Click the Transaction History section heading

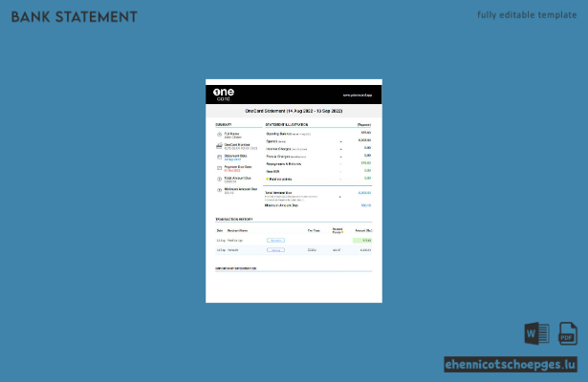click(x=234, y=219)
